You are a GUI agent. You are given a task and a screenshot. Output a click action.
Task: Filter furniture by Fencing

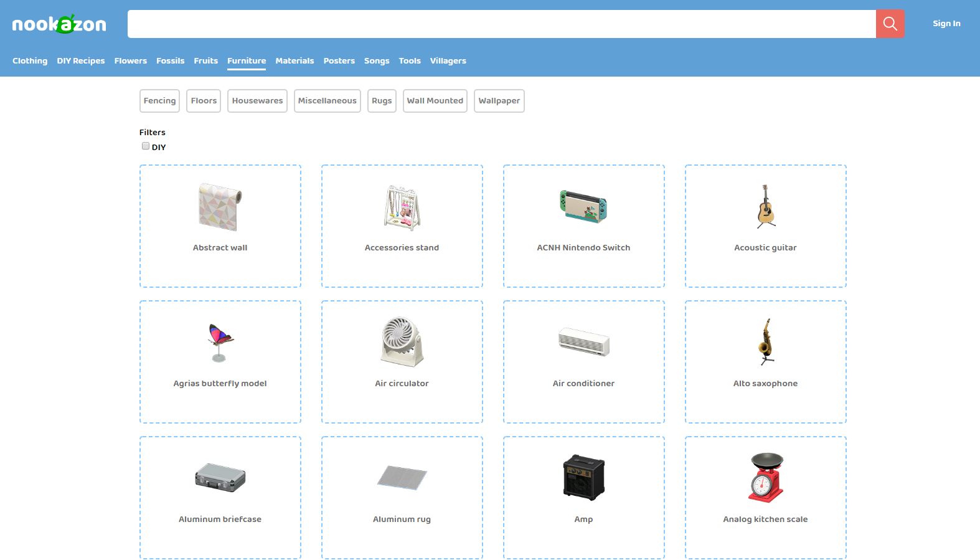click(159, 101)
